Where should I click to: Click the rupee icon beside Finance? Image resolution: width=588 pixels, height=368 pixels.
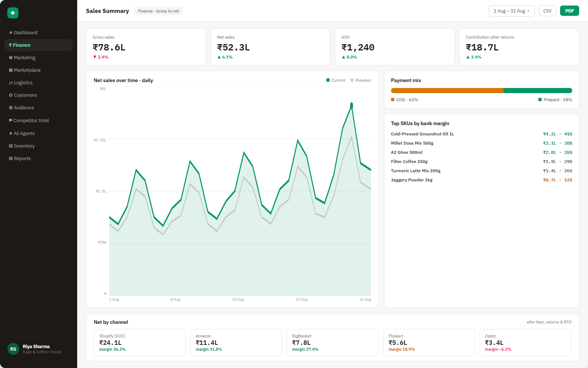(10, 45)
